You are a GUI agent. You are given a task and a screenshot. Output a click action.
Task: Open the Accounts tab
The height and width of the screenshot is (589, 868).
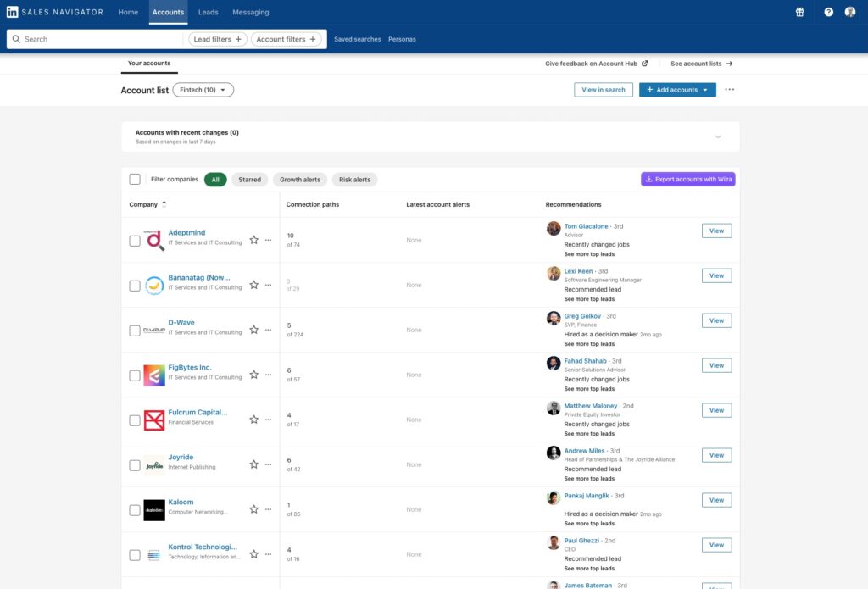pyautogui.click(x=169, y=12)
